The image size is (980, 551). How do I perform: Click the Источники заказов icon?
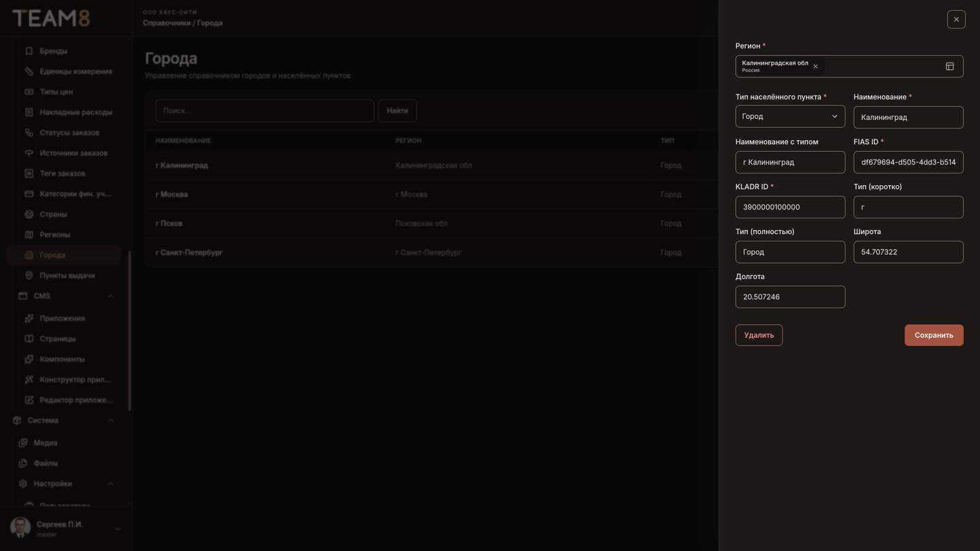pyautogui.click(x=29, y=153)
